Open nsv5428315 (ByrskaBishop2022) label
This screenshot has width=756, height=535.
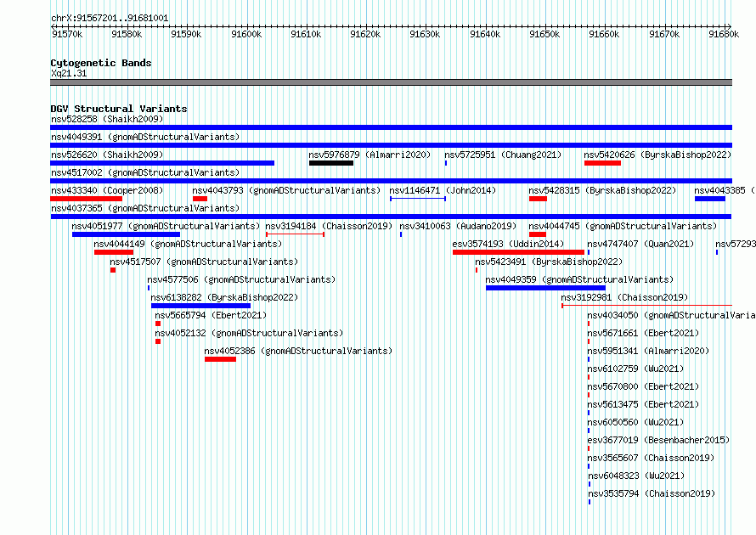602,190
